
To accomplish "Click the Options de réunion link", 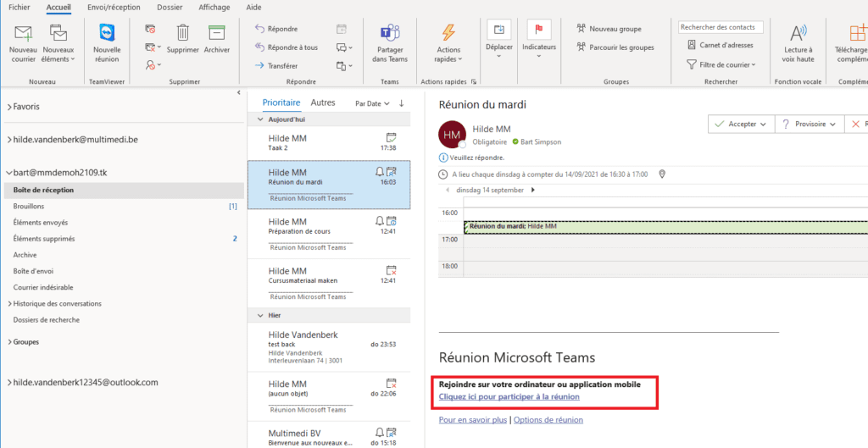I will tap(548, 420).
